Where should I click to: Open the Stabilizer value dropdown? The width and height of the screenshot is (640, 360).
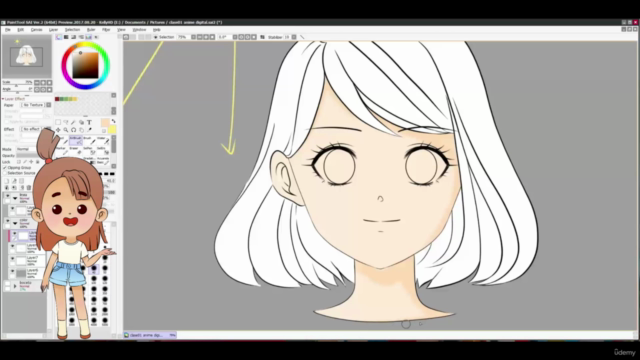click(294, 37)
